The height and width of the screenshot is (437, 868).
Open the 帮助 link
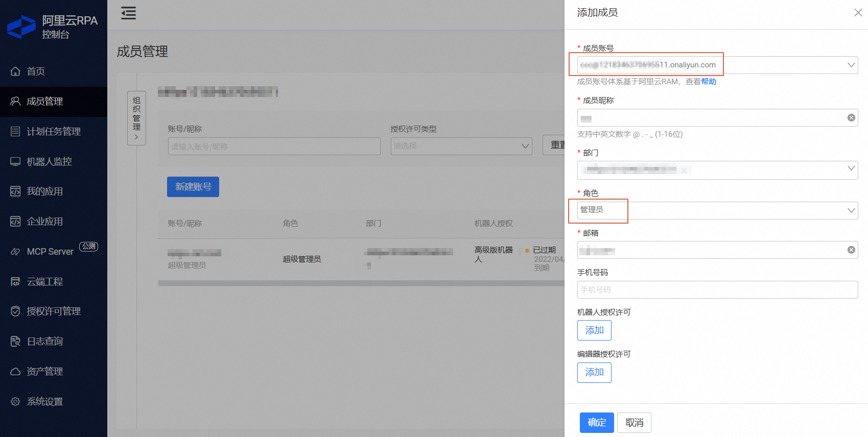tap(709, 82)
